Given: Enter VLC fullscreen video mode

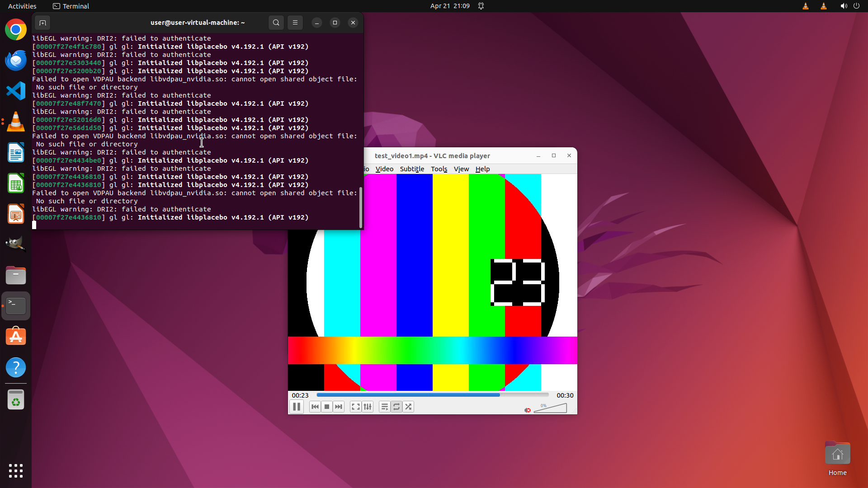Looking at the screenshot, I should (x=356, y=407).
